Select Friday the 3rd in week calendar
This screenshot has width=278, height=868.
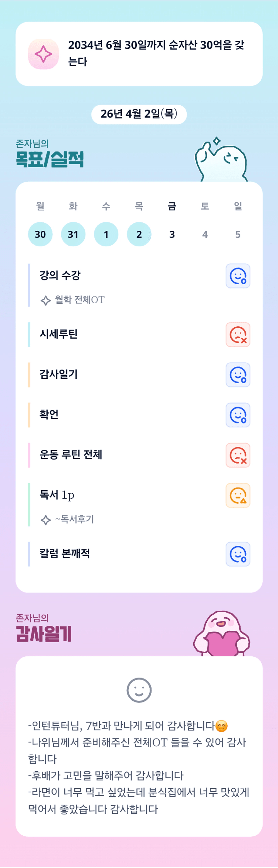[172, 234]
